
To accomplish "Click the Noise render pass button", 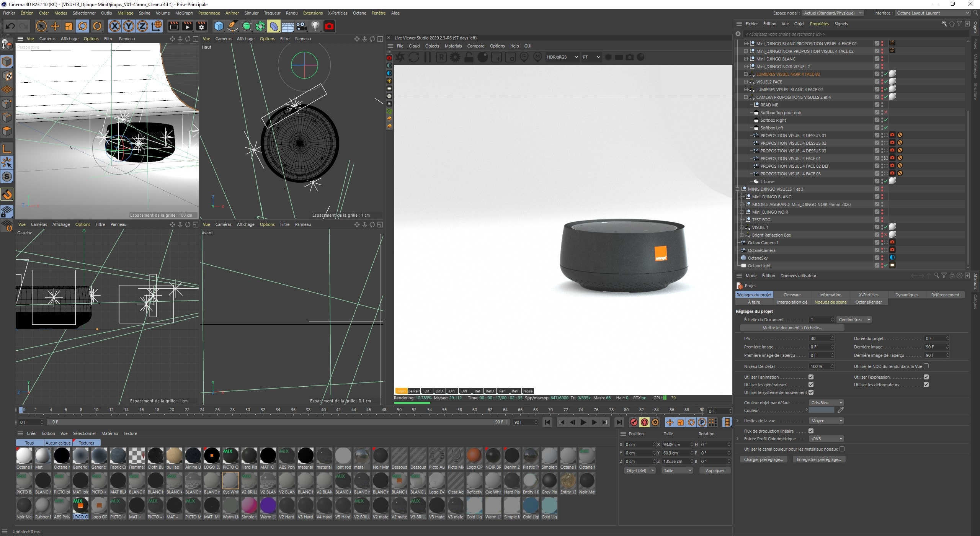I will (528, 391).
